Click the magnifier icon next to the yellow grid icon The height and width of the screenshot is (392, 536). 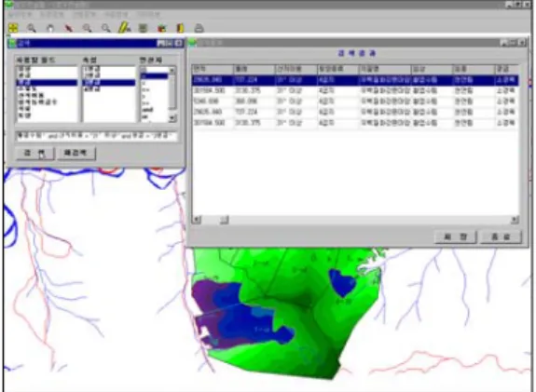32,28
